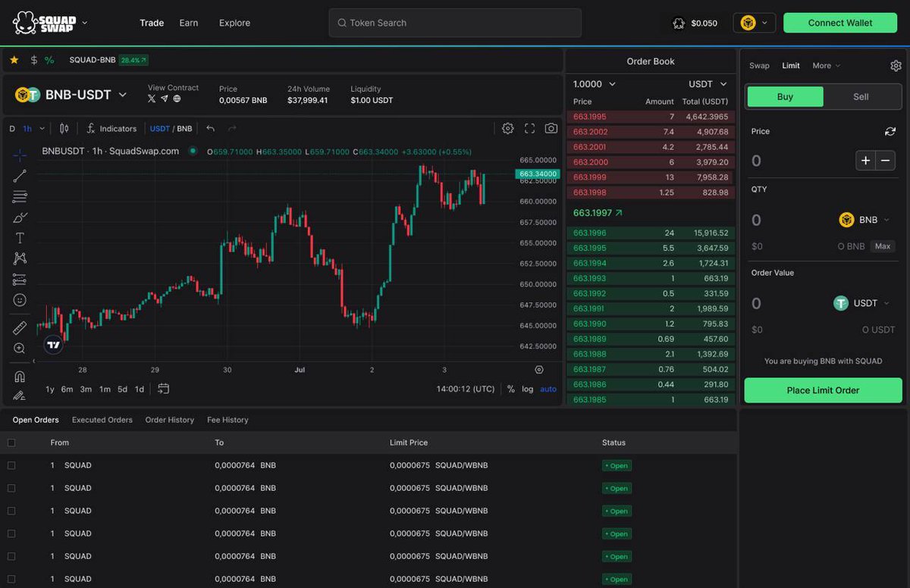Activate the zoom in tool
910x588 pixels.
(20, 349)
